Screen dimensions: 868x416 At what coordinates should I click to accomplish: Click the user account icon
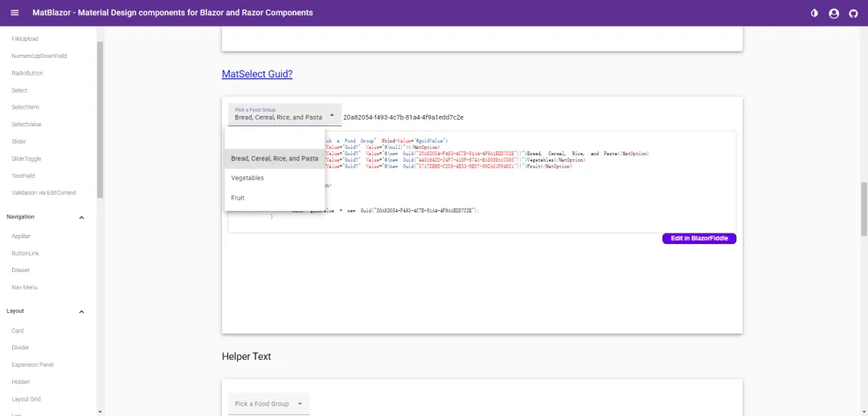pos(833,13)
